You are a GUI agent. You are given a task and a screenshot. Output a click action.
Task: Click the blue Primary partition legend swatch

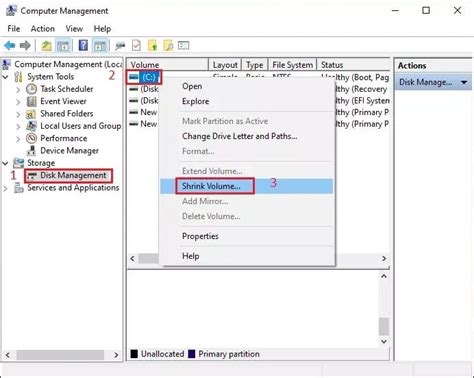pyautogui.click(x=192, y=354)
